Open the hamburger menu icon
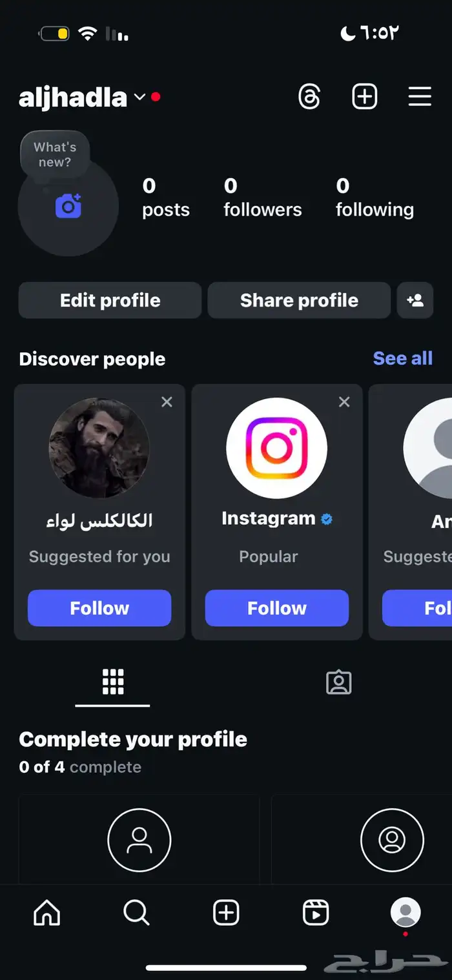Viewport: 452px width, 980px height. click(x=420, y=97)
